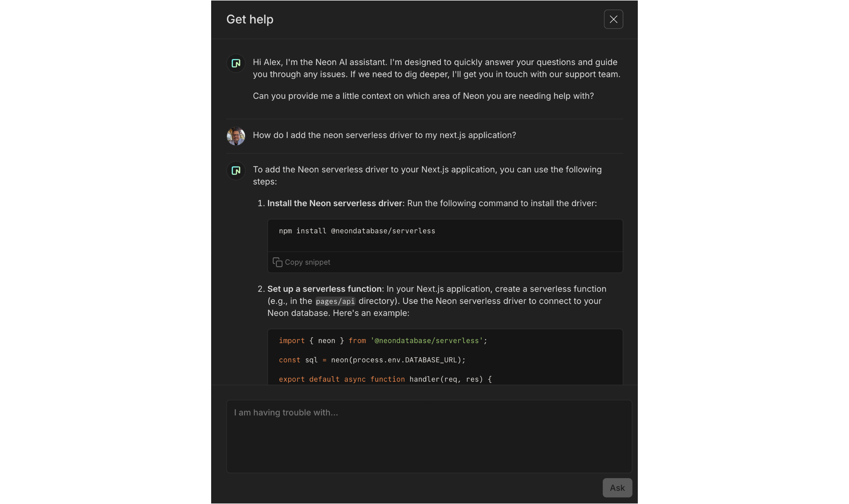This screenshot has width=849, height=504.
Task: Click the copy icon in the install code block
Action: pyautogui.click(x=278, y=262)
